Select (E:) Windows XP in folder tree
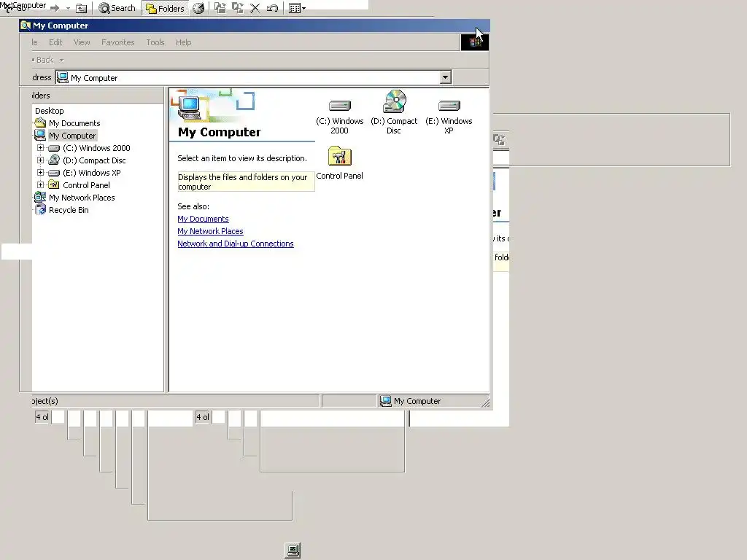The width and height of the screenshot is (747, 560). 91,173
